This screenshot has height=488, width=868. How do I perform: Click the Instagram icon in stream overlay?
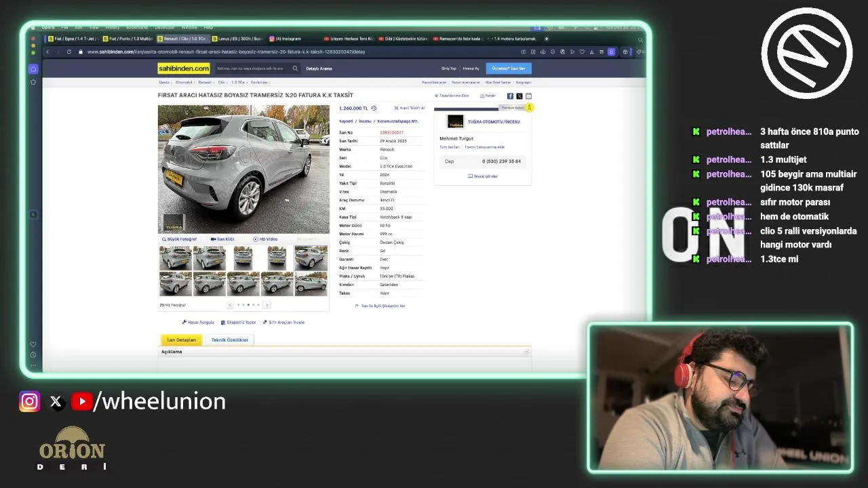tap(29, 402)
